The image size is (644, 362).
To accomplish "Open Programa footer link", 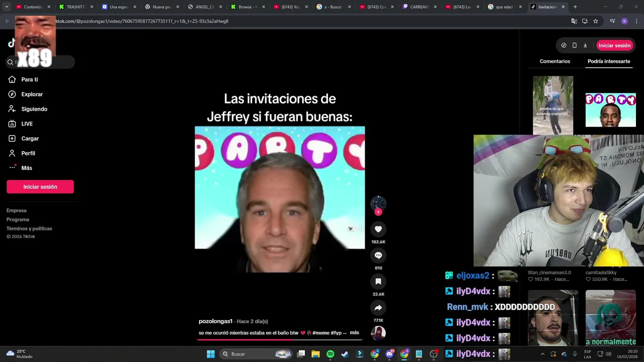I will click(x=18, y=220).
